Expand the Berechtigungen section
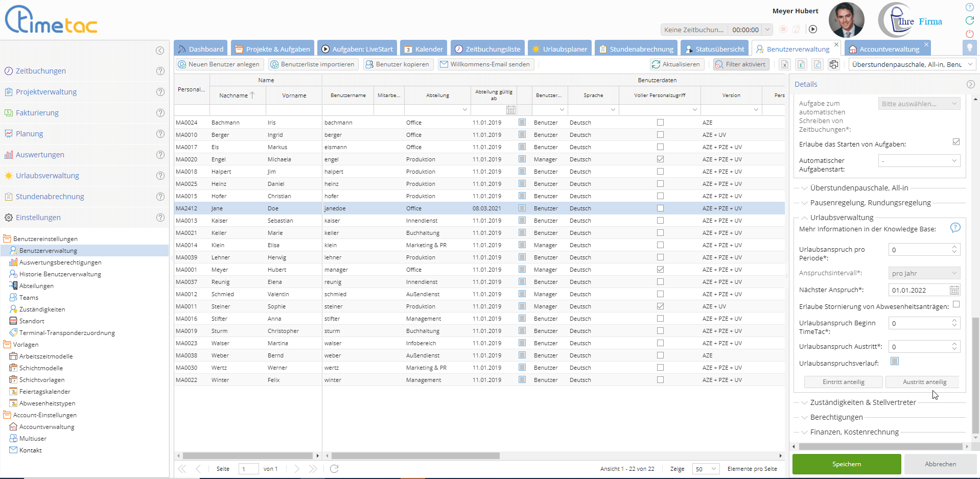This screenshot has width=980, height=479. point(836,417)
